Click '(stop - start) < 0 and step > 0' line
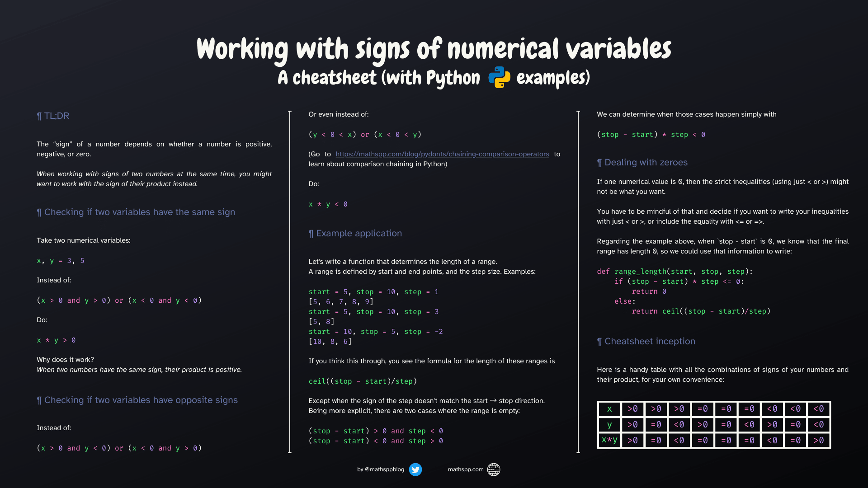The width and height of the screenshot is (868, 488). [376, 441]
